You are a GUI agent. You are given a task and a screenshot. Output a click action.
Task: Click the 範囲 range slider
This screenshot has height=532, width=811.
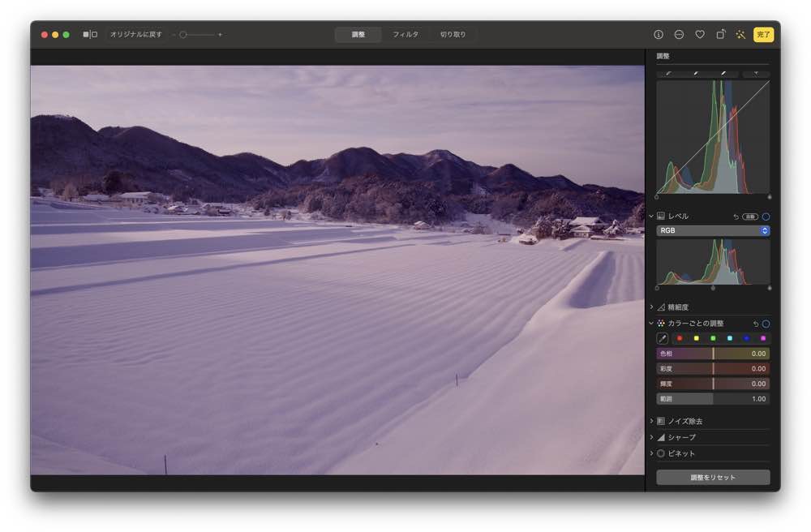click(x=713, y=399)
